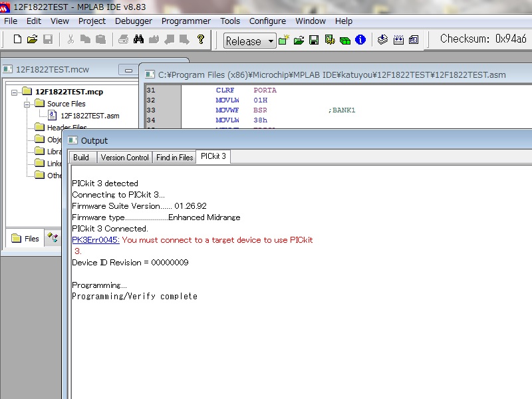
Task: Select the Version Control tab
Action: 124,158
